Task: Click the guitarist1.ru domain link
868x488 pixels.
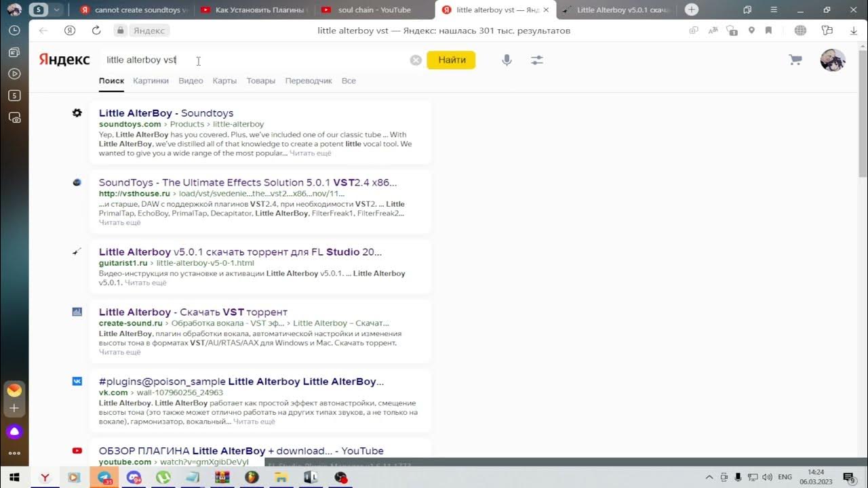Action: click(123, 263)
